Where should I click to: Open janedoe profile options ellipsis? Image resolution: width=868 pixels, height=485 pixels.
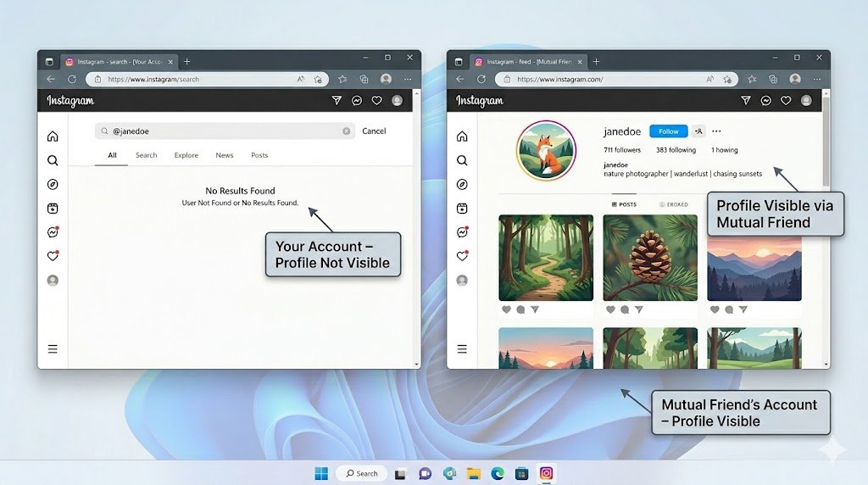point(716,131)
